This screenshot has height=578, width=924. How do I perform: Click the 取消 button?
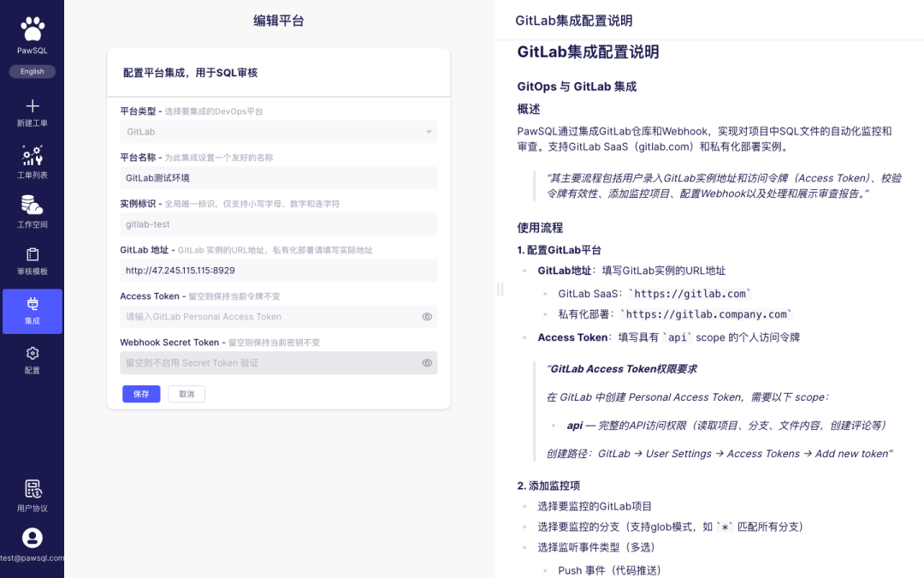tap(187, 394)
